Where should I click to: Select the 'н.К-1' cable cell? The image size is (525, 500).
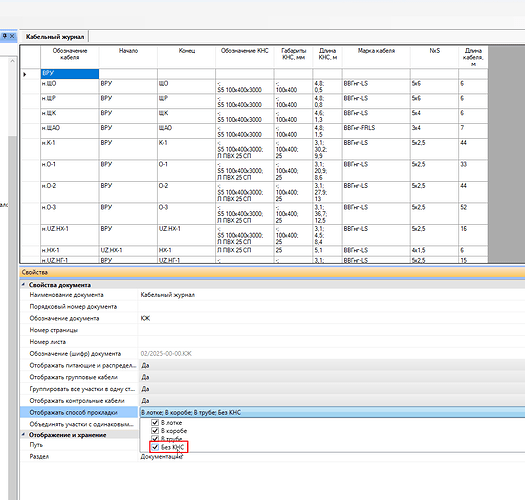70,149
